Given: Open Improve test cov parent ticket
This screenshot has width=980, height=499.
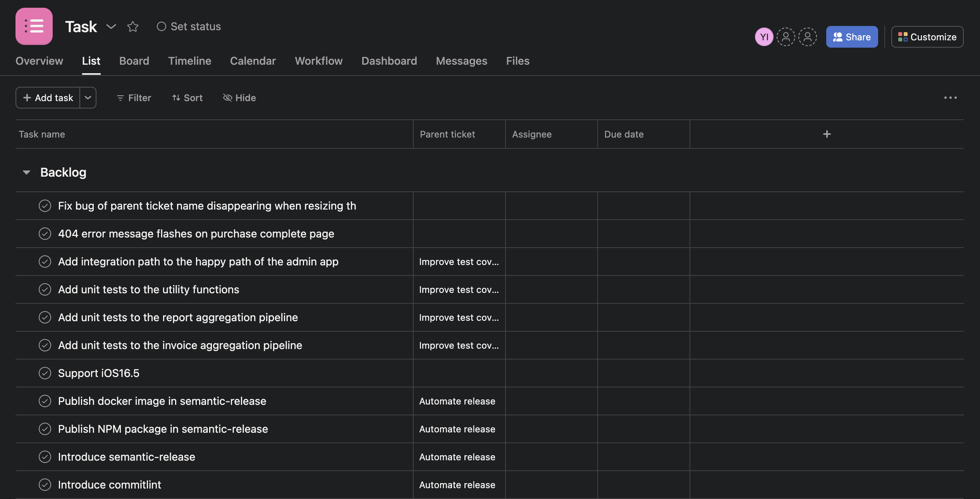Looking at the screenshot, I should click(459, 262).
